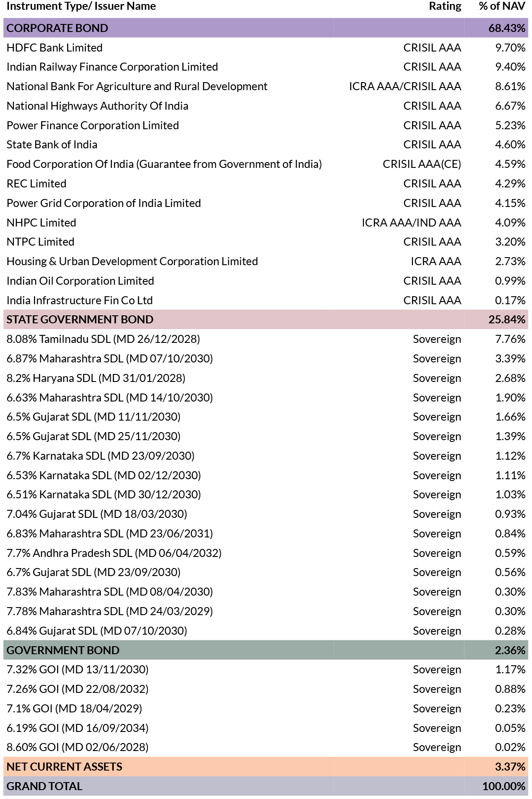Image resolution: width=532 pixels, height=799 pixels.
Task: Select the HDFC Bank Limited row
Action: [x=55, y=48]
